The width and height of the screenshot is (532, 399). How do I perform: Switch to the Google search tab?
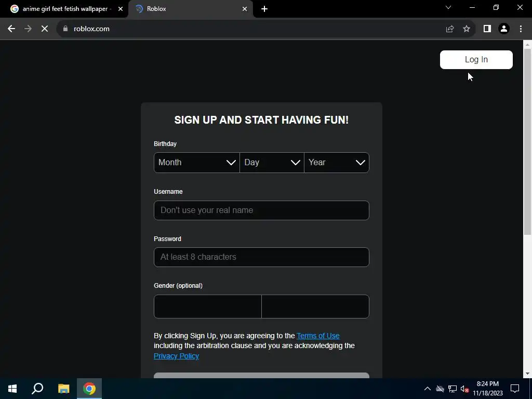pos(64,9)
